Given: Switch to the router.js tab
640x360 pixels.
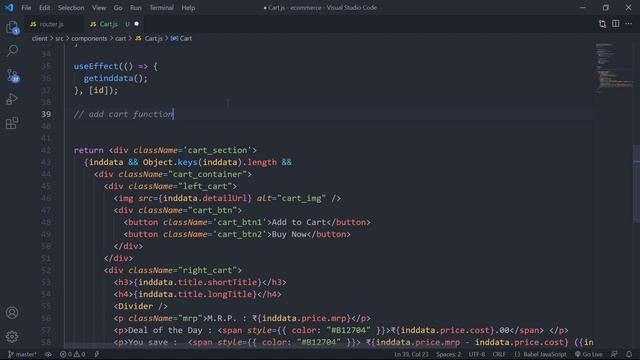Looking at the screenshot, I should pyautogui.click(x=51, y=24).
